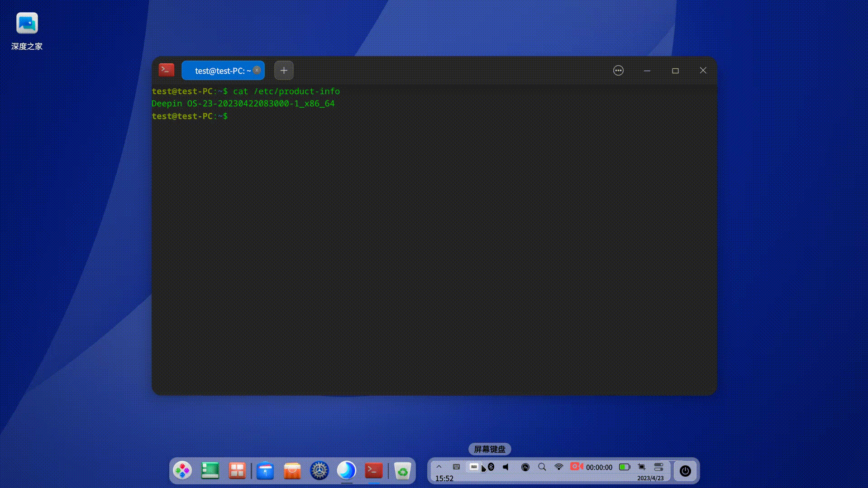The width and height of the screenshot is (868, 488).
Task: Toggle Bluetooth from the system tray
Action: (491, 467)
